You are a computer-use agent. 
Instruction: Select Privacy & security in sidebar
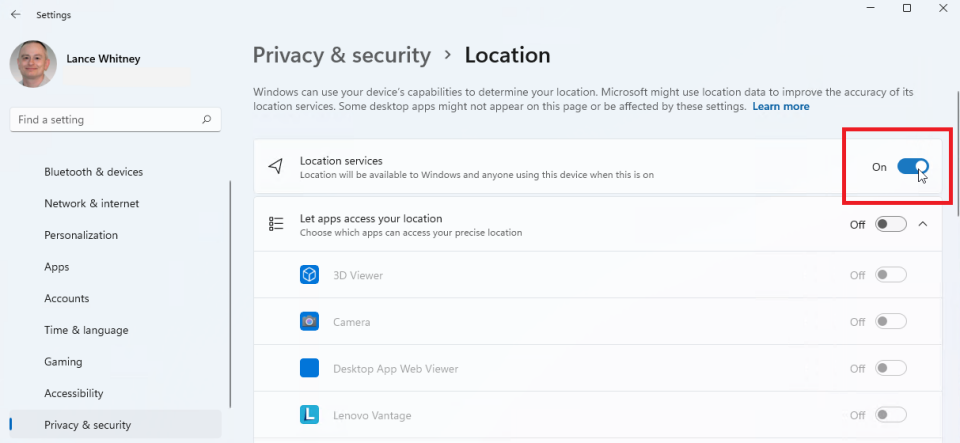(116, 425)
